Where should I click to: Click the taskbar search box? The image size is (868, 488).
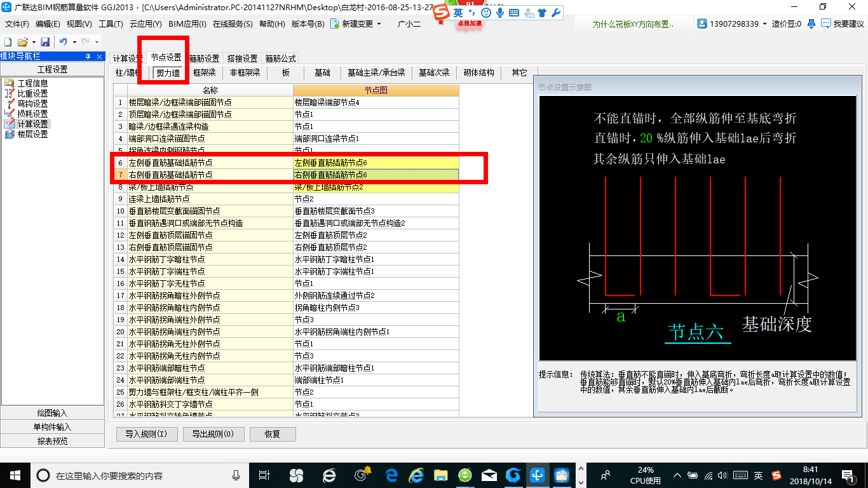coord(140,475)
